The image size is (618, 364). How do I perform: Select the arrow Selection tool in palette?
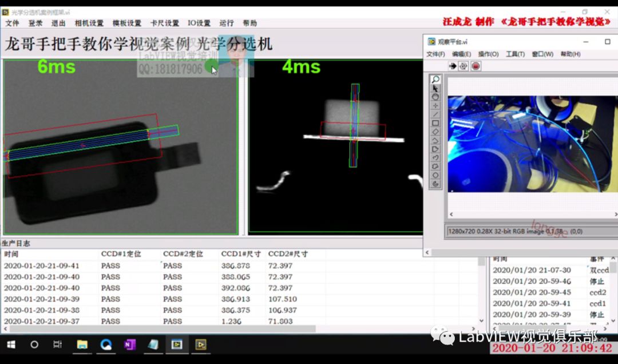435,88
